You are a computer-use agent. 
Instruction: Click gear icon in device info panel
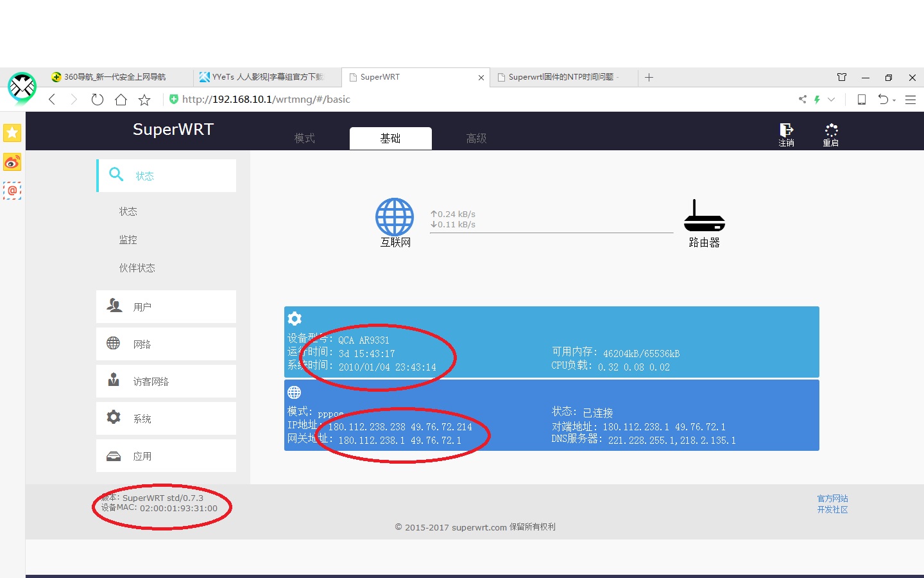pos(295,319)
